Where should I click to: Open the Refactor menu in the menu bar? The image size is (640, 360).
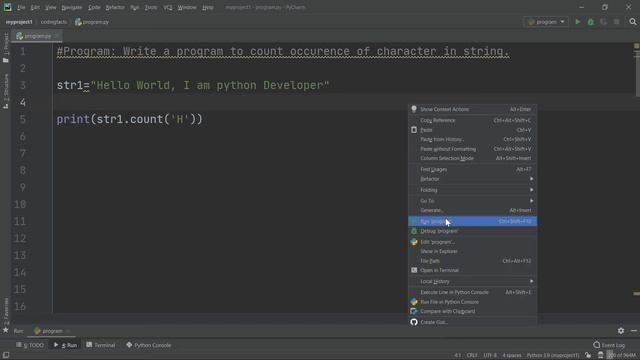click(115, 7)
